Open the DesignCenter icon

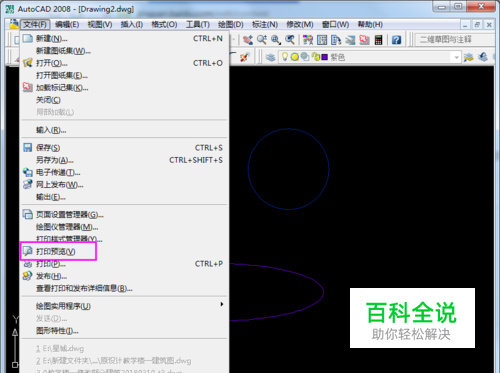pos(322,40)
